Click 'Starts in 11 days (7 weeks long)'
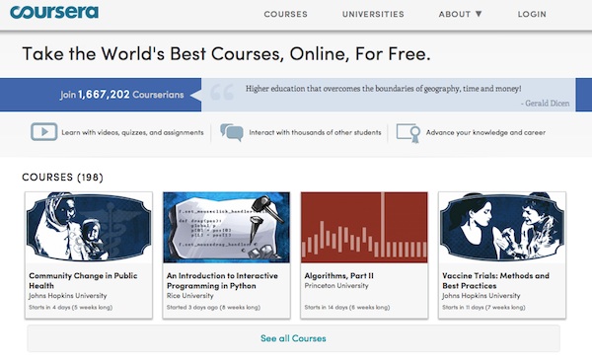Viewport: 592px width, 364px height. 483,308
